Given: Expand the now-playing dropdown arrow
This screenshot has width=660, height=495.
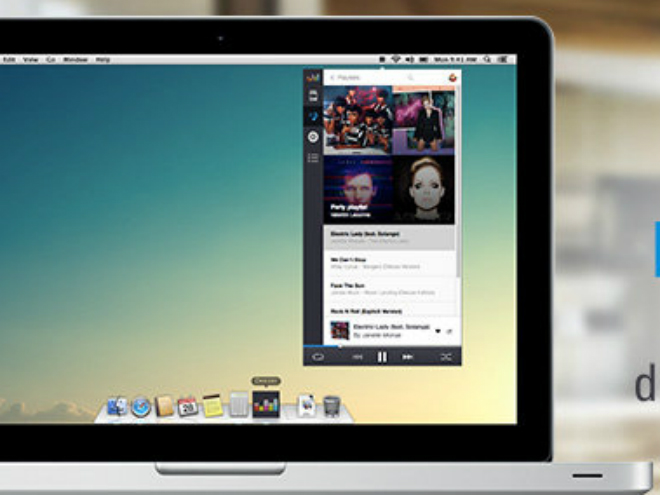Looking at the screenshot, I should (438, 331).
